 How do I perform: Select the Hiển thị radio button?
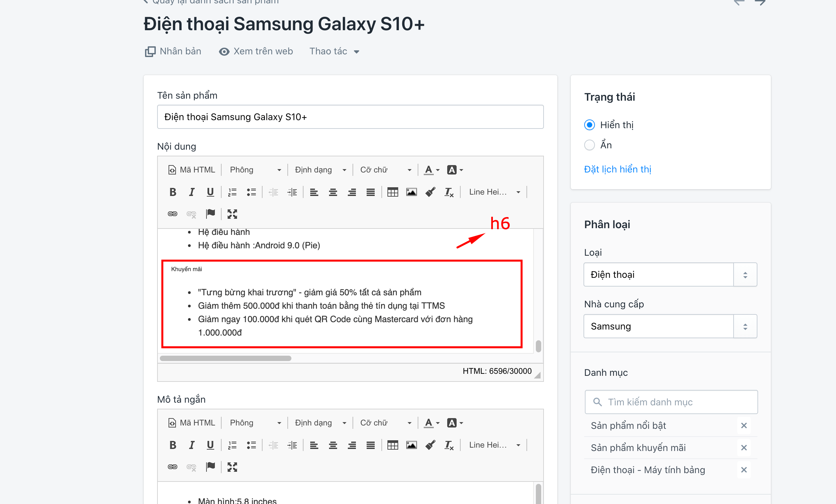coord(589,125)
